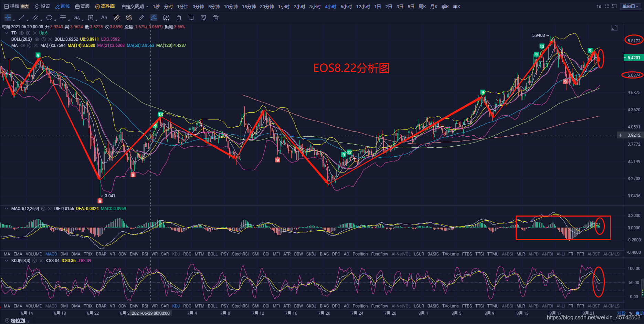This screenshot has width=644, height=324.
Task: Select the horizontal lines drawing tool
Action: point(63,18)
